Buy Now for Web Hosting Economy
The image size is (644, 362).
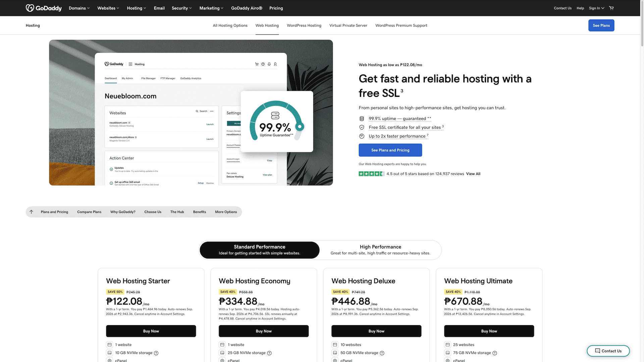(264, 331)
